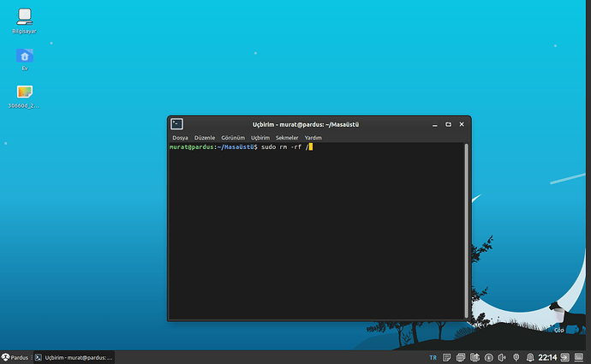591x364 pixels.
Task: Expand the Sekmeler menu
Action: coord(287,138)
